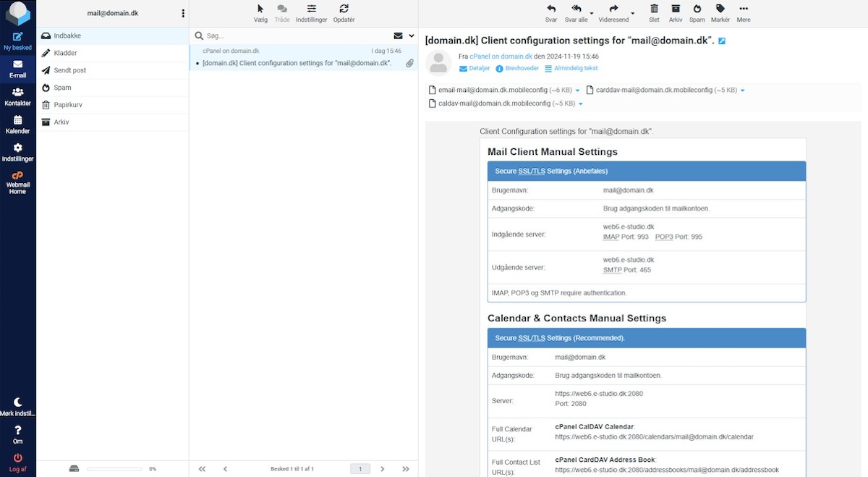
Task: Click cPanel on domain.dk sender link
Action: click(501, 56)
